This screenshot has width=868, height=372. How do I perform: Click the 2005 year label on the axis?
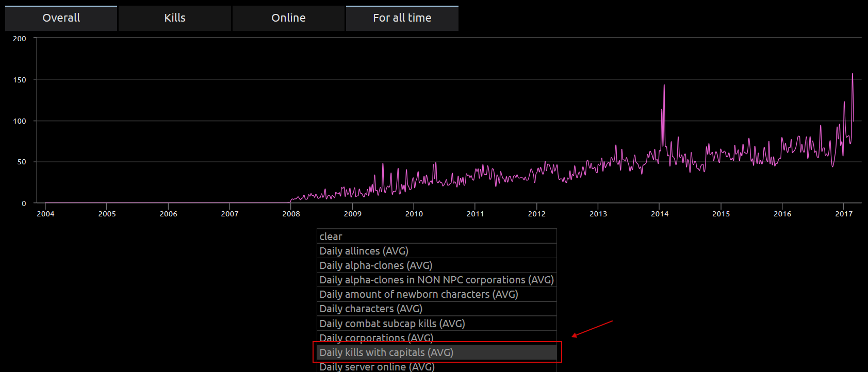107,214
